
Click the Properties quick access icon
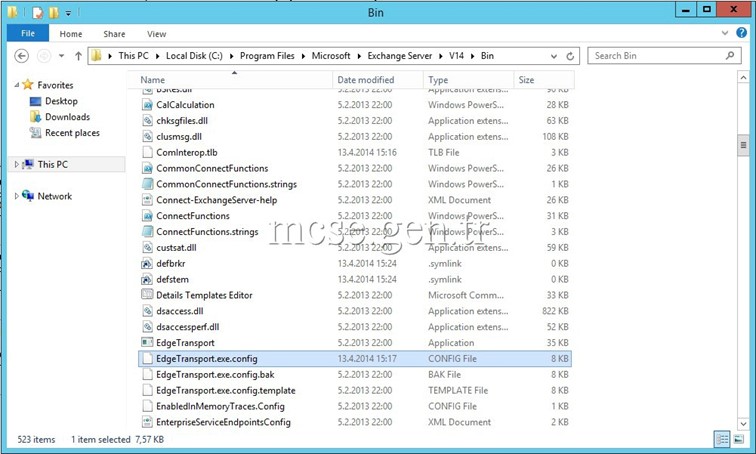(37, 13)
